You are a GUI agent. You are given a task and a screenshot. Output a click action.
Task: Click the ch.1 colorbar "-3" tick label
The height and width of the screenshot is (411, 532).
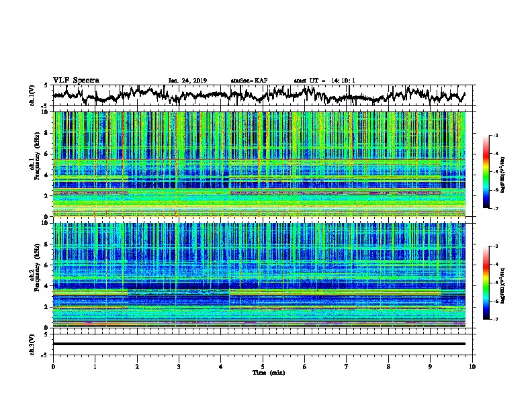coord(496,135)
